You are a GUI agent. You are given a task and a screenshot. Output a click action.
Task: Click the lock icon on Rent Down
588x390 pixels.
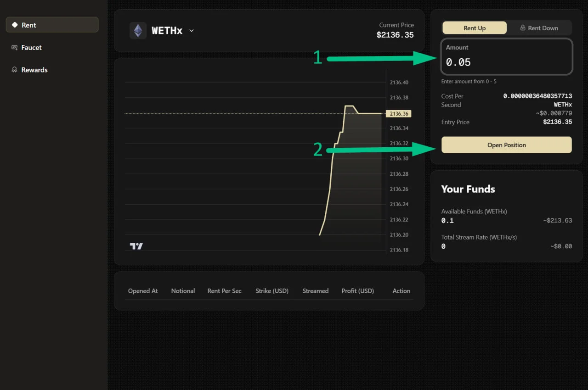click(523, 28)
